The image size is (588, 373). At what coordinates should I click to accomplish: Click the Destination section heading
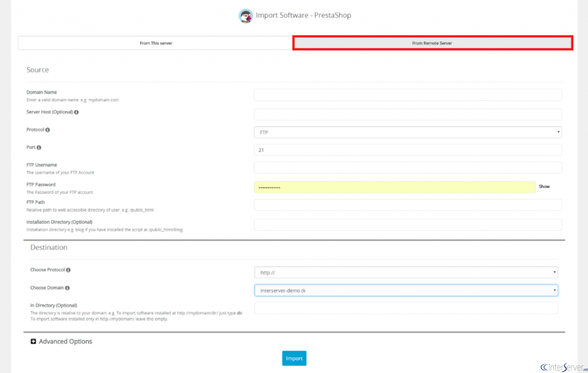pos(49,247)
